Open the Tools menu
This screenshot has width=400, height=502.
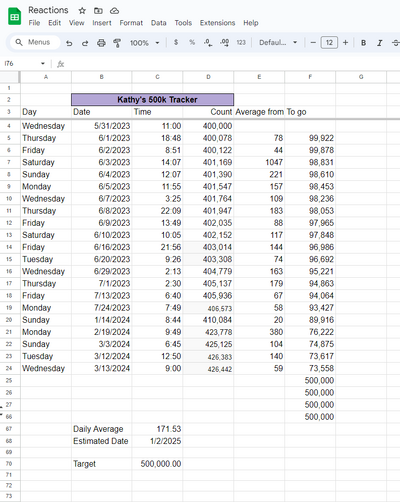[x=183, y=23]
